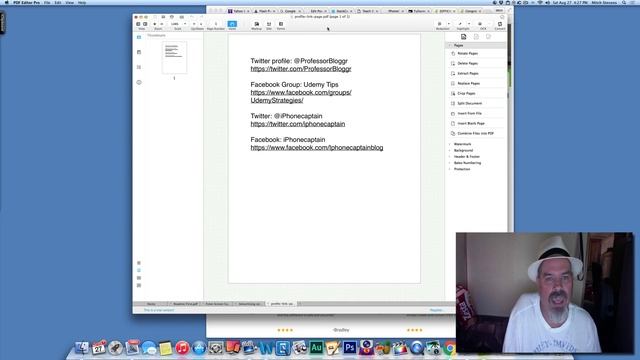The width and height of the screenshot is (640, 360).
Task: Open the facebook.com/Iphonecaptainblog link
Action: [x=317, y=148]
